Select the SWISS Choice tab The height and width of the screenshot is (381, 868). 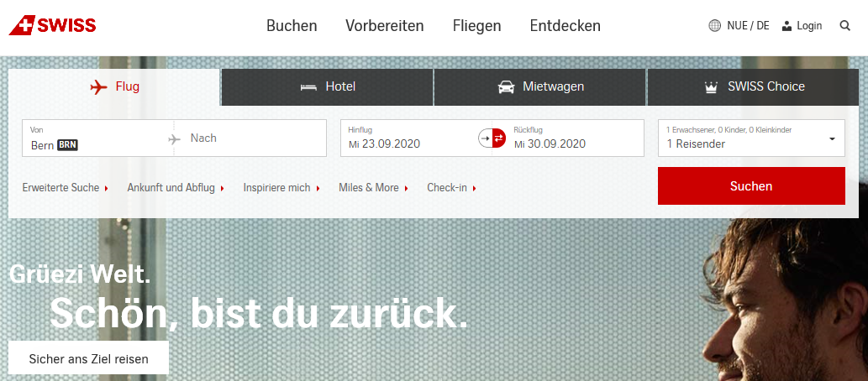point(753,86)
